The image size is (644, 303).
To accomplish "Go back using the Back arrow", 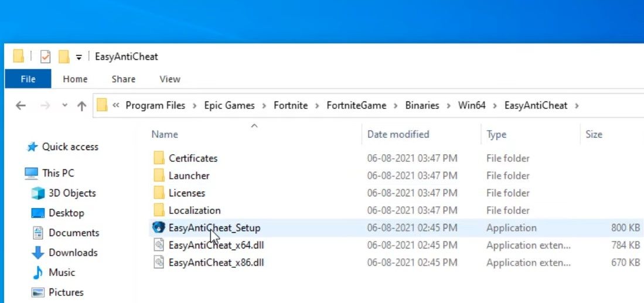I will (x=21, y=106).
